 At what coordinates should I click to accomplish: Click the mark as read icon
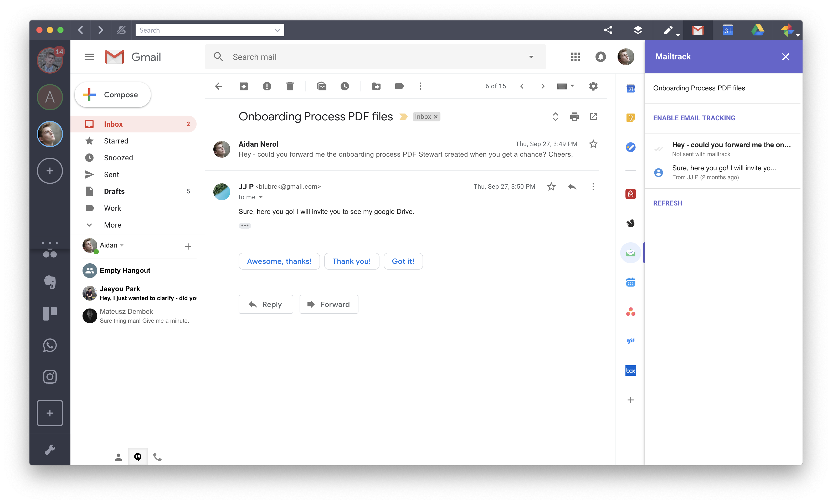321,86
